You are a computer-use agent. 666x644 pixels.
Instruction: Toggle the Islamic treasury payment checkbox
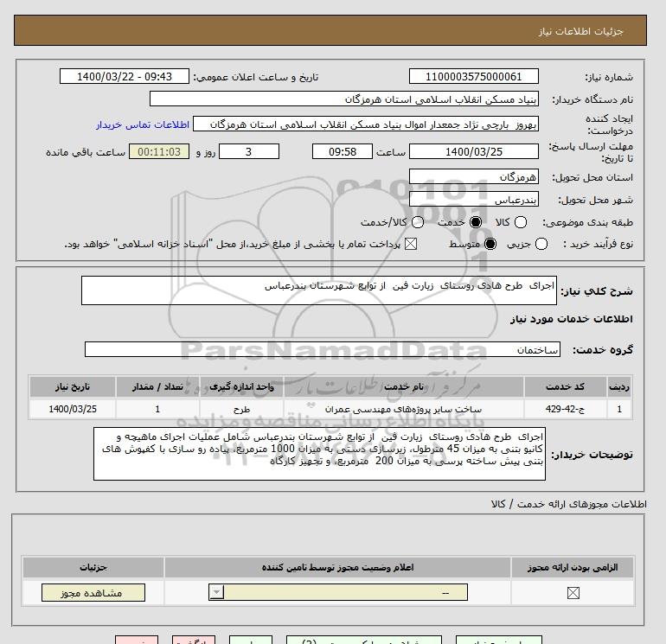(410, 244)
